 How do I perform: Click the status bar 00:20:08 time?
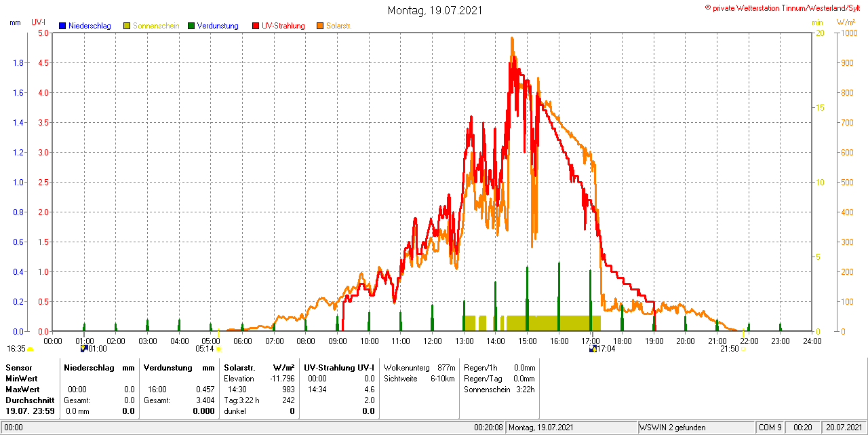tap(488, 428)
